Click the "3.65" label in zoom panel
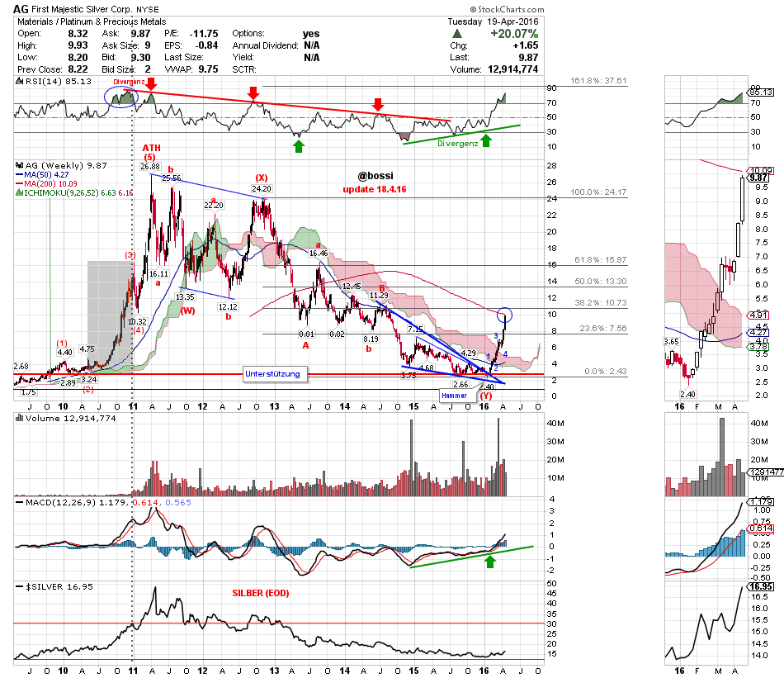 (x=672, y=342)
